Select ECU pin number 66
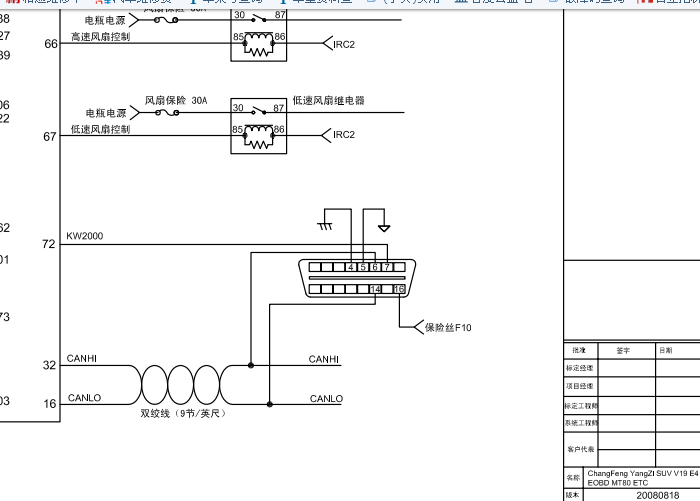Image resolution: width=700 pixels, height=501 pixels. coord(51,44)
